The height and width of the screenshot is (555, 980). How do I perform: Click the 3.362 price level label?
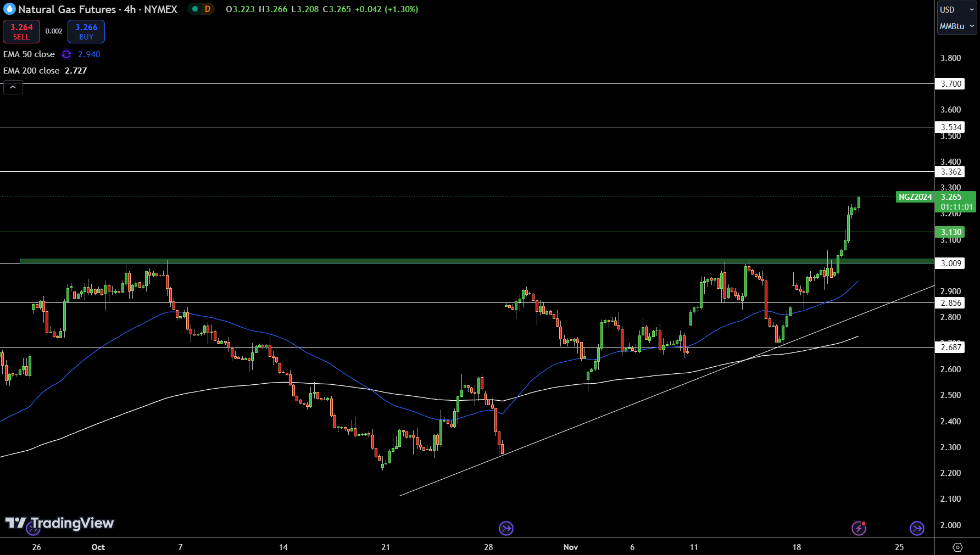click(950, 172)
